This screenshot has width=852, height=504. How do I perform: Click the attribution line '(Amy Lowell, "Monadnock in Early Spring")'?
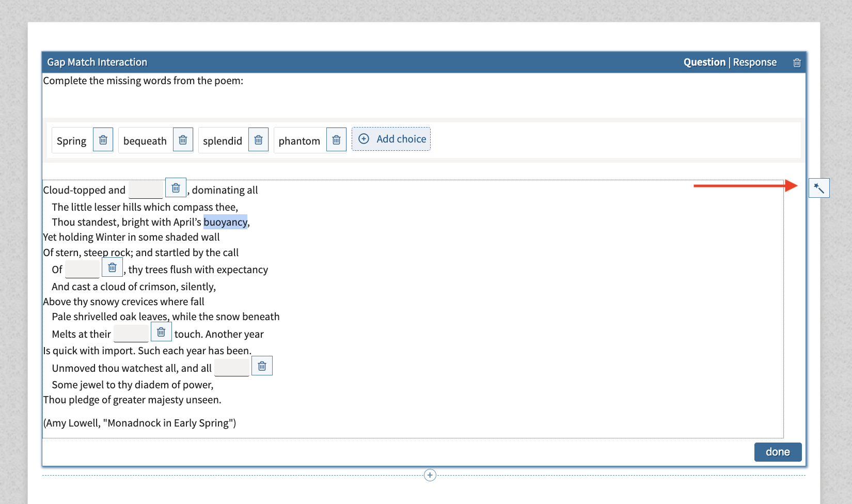tap(139, 423)
